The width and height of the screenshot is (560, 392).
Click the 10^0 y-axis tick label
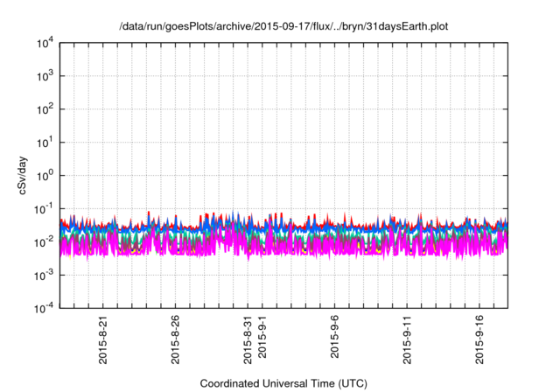coord(44,176)
